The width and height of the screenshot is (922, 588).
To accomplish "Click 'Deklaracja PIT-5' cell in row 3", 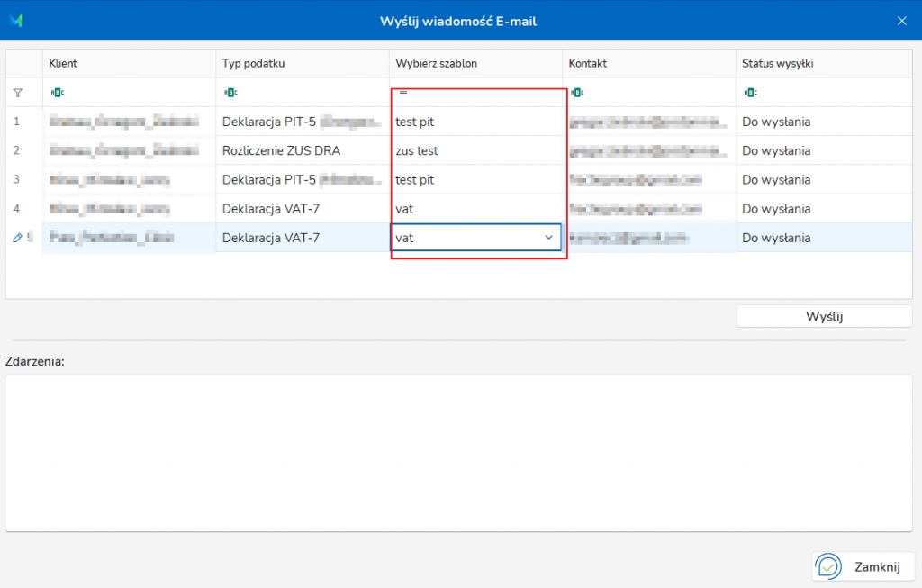I will click(303, 180).
